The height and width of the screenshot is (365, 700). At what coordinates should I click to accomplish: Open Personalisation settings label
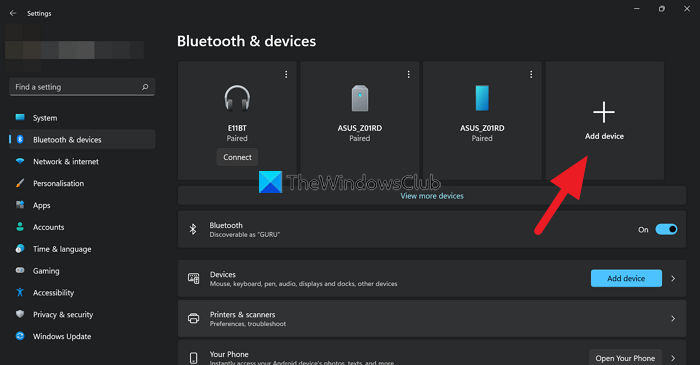58,183
